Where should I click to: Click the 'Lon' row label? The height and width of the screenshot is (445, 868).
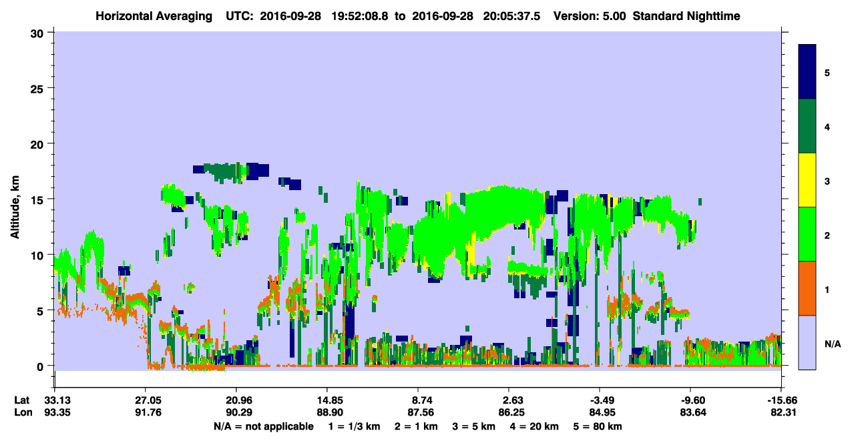22,412
